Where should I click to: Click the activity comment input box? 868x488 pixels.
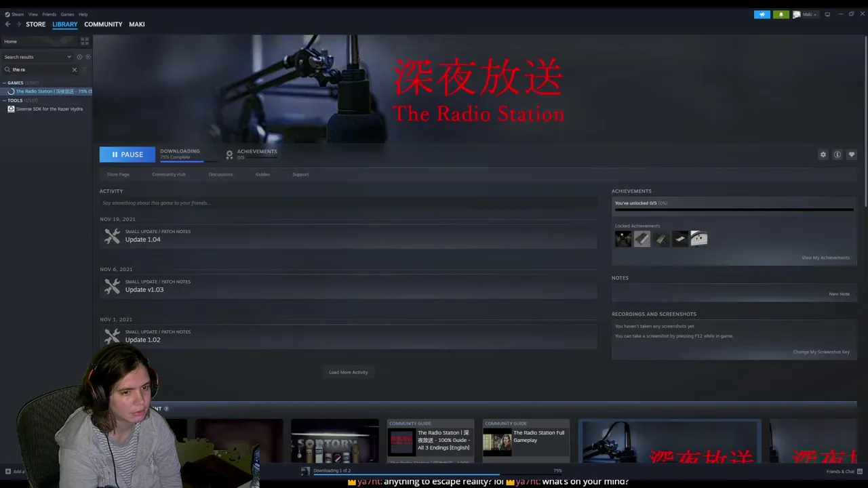348,203
